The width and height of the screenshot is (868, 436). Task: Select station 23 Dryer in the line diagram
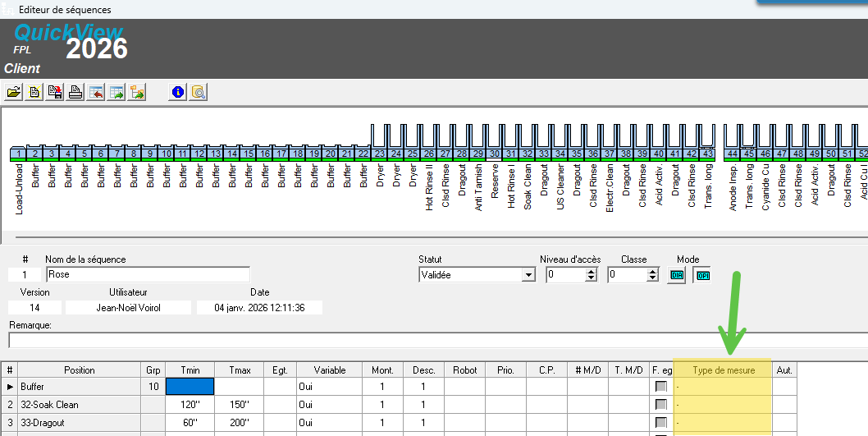380,154
